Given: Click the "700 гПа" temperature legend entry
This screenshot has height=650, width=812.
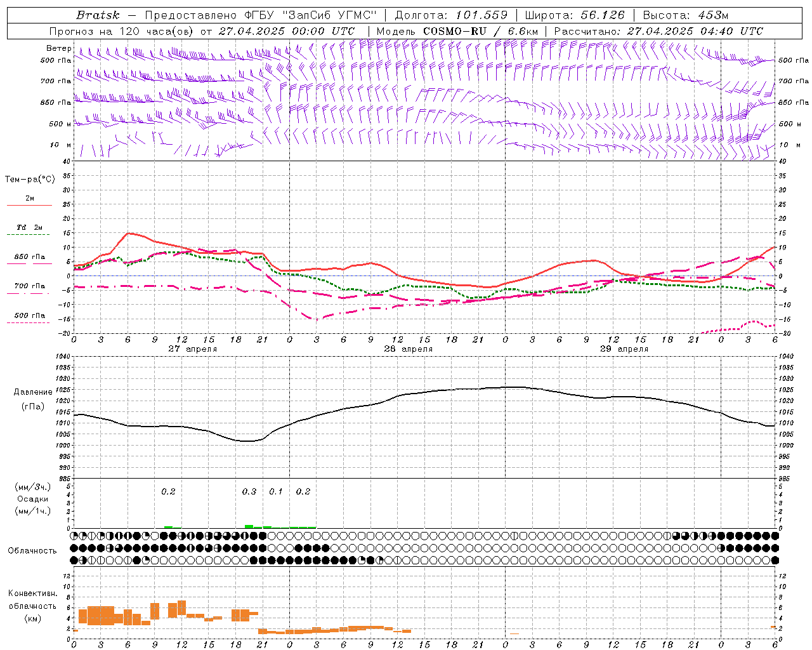Looking at the screenshot, I should pyautogui.click(x=29, y=286).
